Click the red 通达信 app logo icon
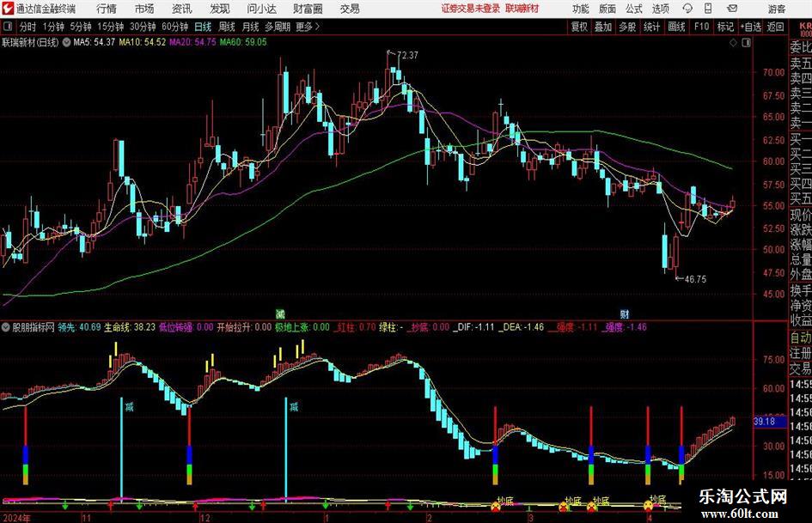 [x=7, y=9]
